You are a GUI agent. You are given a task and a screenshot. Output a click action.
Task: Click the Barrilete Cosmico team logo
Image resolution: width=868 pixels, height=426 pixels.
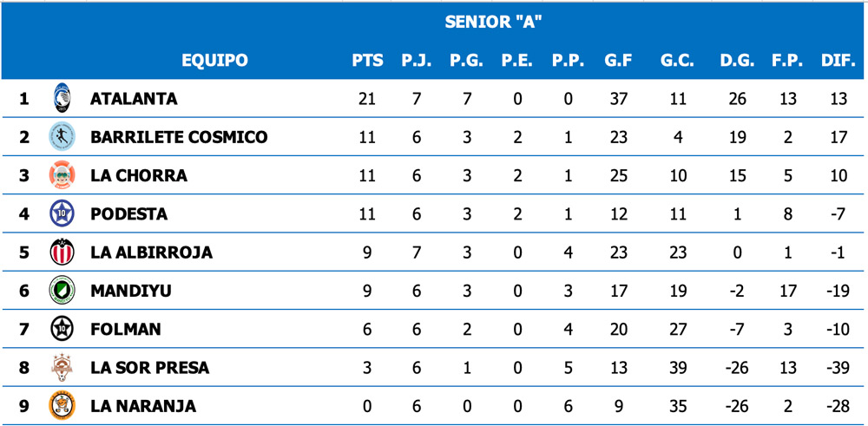click(x=62, y=137)
